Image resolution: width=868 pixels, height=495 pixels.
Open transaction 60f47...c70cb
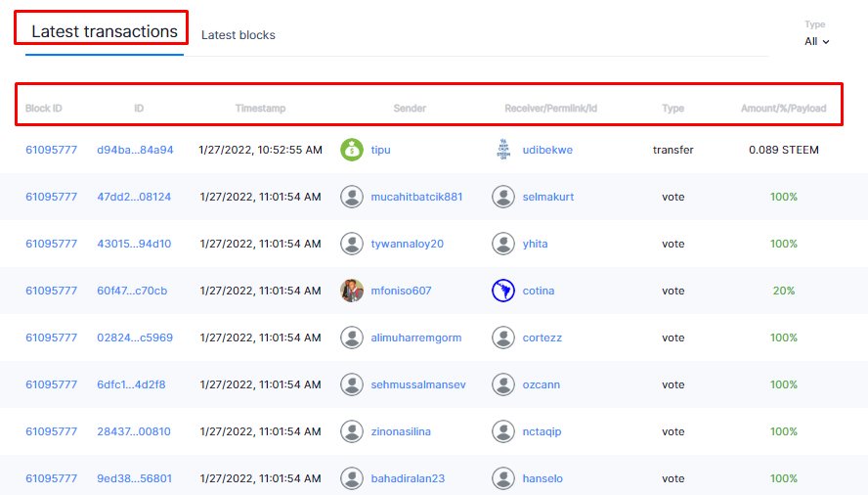(132, 291)
